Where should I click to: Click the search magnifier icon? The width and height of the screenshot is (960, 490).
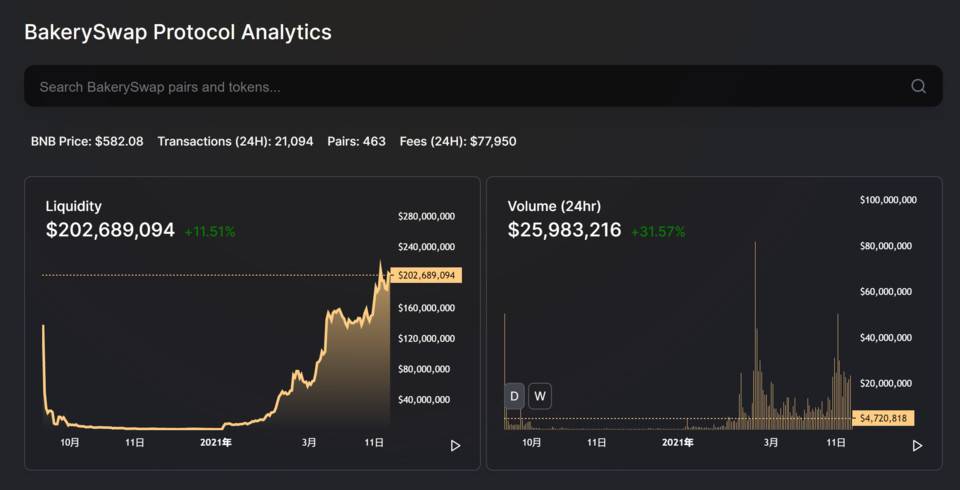(x=918, y=86)
